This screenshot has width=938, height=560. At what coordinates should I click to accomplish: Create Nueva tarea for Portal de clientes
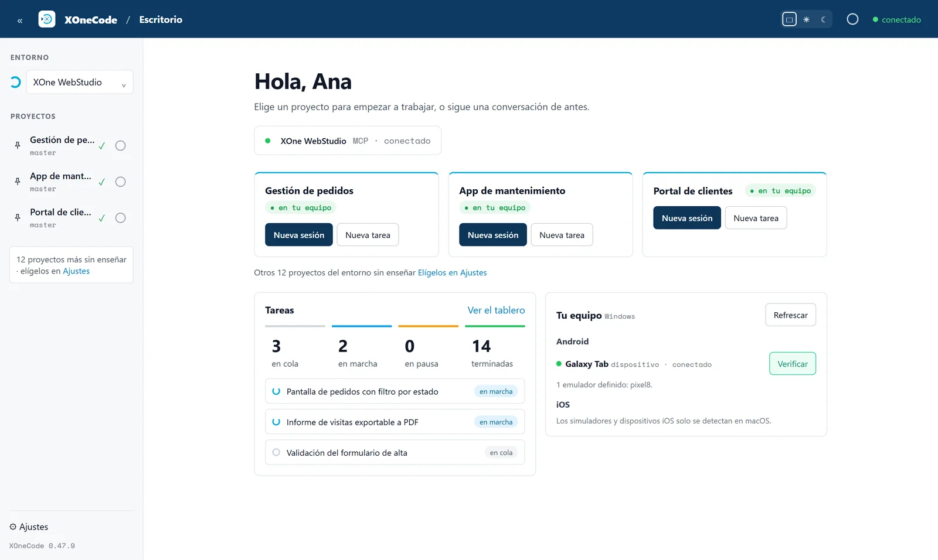click(756, 218)
